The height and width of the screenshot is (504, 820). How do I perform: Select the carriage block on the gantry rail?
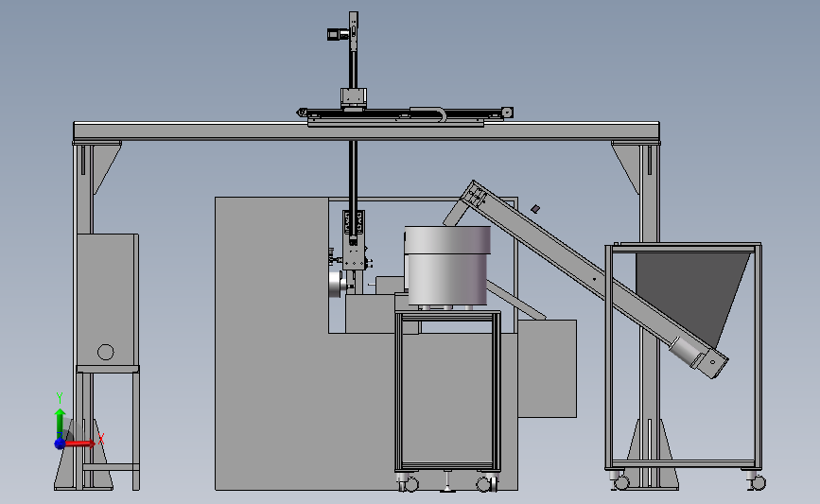tap(354, 97)
